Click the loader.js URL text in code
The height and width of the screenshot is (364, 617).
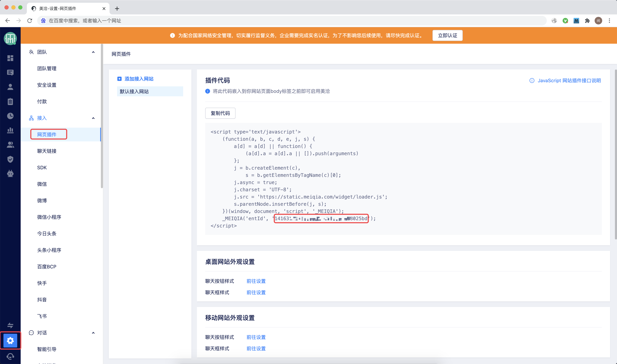[x=321, y=197]
